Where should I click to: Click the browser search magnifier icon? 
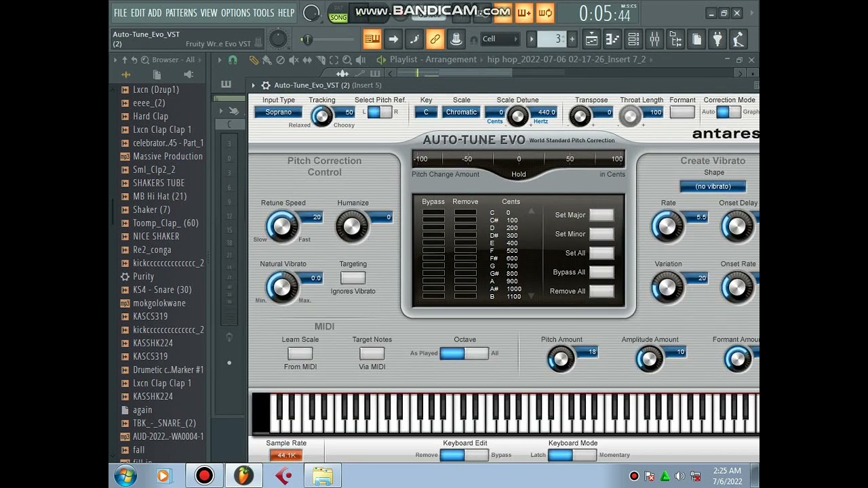pos(144,60)
